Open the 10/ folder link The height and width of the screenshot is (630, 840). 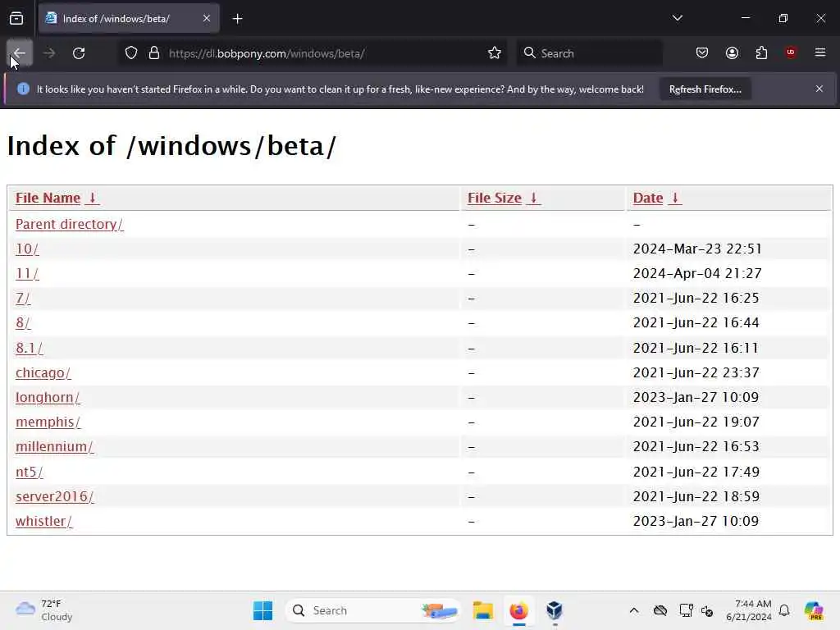click(x=27, y=249)
